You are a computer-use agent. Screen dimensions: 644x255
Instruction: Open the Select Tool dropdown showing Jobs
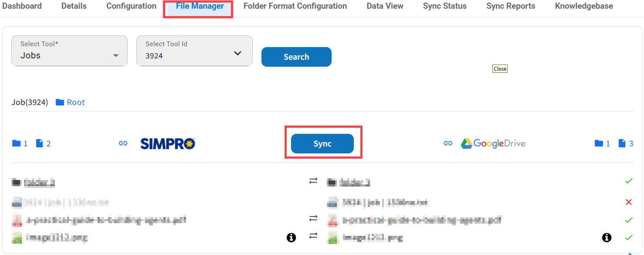click(69, 51)
